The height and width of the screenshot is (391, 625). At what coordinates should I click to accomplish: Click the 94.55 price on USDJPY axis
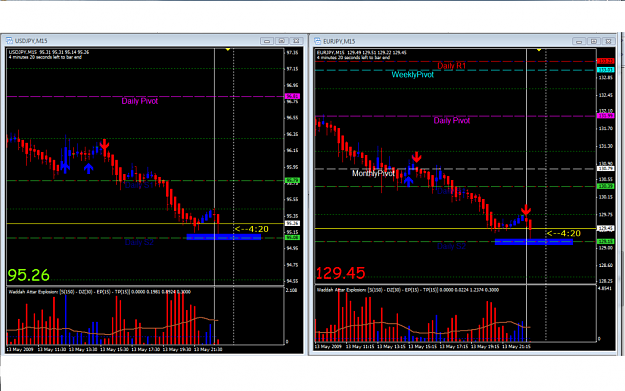click(x=292, y=281)
